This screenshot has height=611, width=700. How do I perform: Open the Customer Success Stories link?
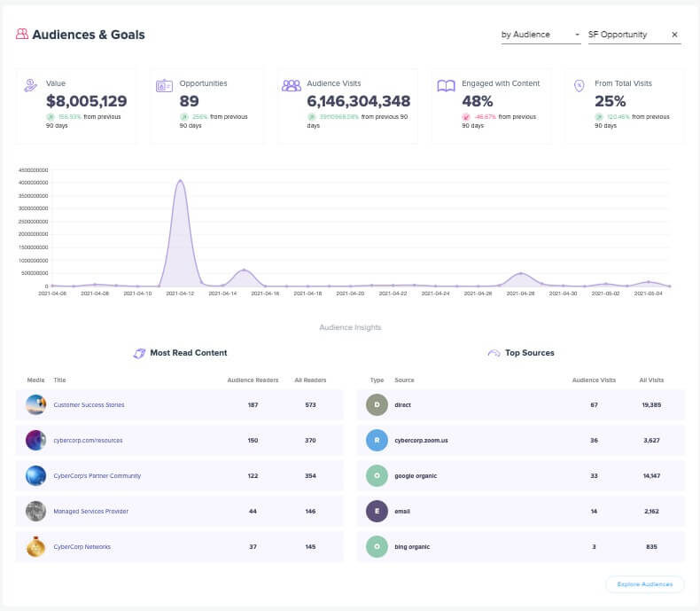pyautogui.click(x=89, y=404)
